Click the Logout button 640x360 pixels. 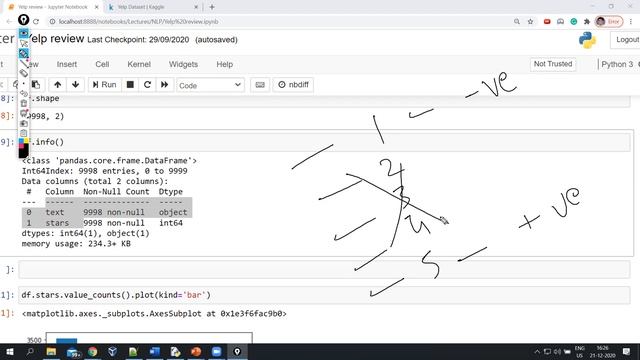pyautogui.click(x=626, y=40)
